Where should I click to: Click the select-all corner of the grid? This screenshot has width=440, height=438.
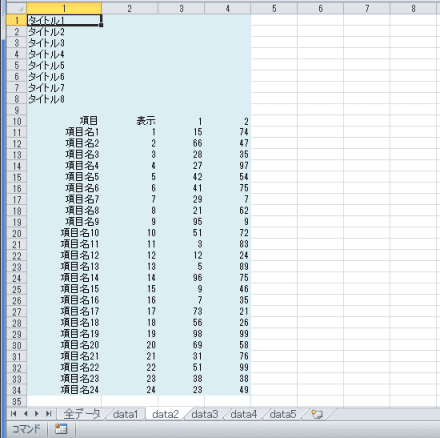(17, 9)
